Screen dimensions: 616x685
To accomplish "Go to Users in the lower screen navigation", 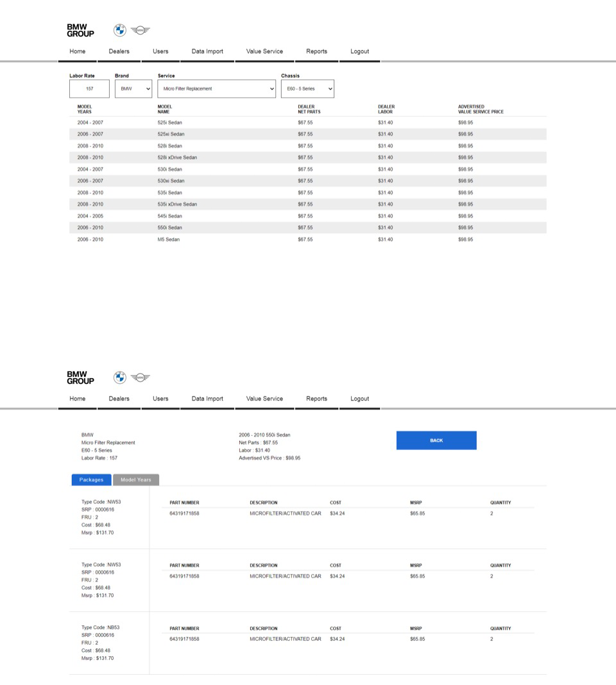I will (160, 399).
